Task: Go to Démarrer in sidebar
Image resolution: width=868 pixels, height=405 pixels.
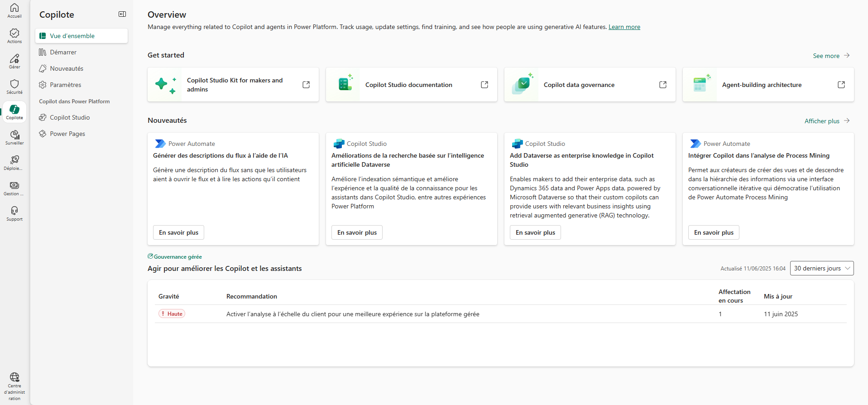Action: tap(82, 52)
